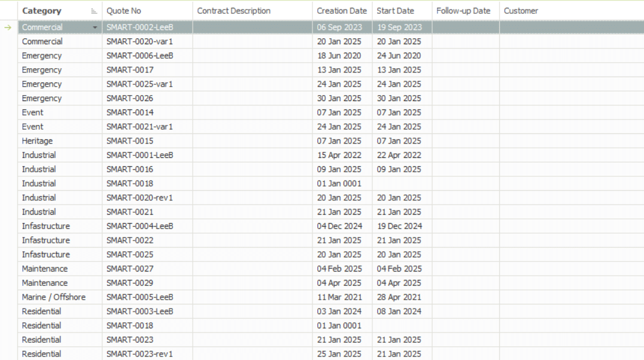This screenshot has height=360, width=644.
Task: Click contract description field for SMART-0017
Action: 252,70
